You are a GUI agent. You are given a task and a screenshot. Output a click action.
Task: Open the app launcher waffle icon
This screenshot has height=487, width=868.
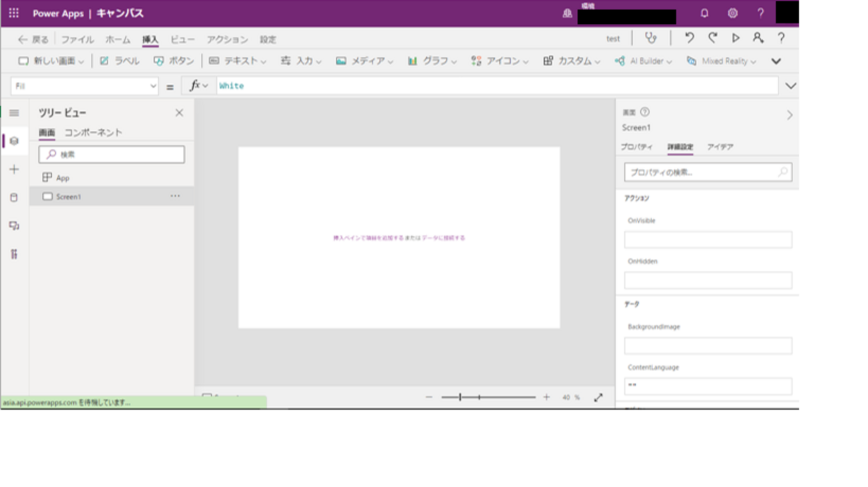13,13
